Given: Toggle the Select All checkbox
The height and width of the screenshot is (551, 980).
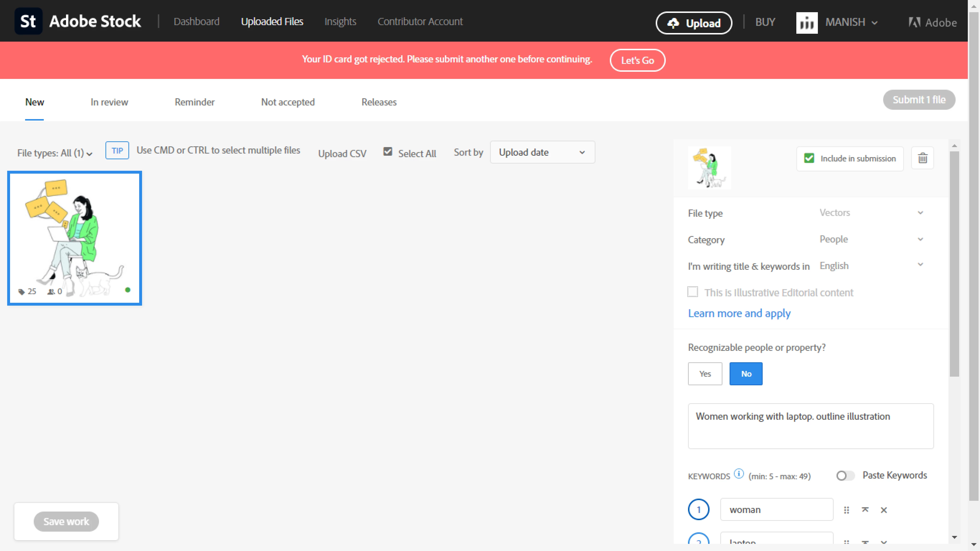Looking at the screenshot, I should point(388,151).
